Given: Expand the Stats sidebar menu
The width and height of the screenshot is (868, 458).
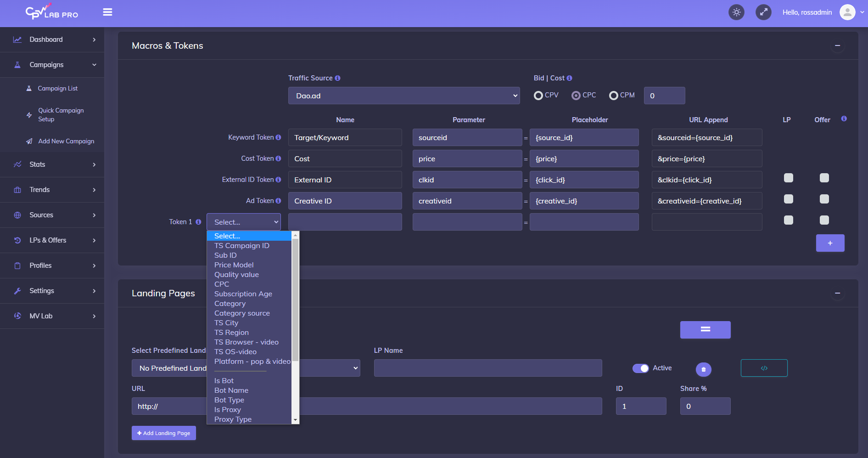Looking at the screenshot, I should pos(52,164).
